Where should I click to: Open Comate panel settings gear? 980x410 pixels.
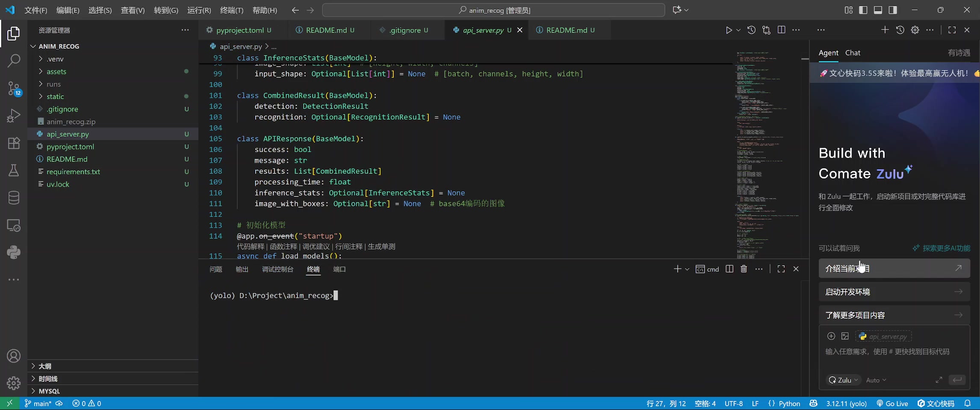pos(915,30)
